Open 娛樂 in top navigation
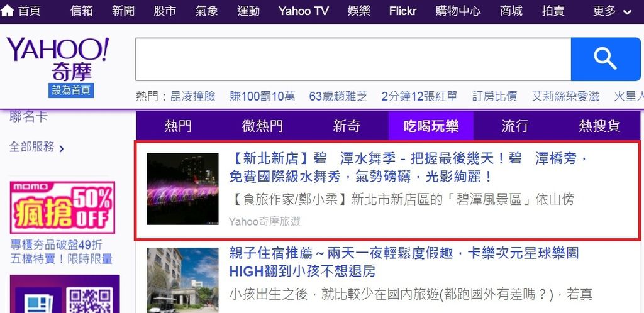 click(x=359, y=11)
